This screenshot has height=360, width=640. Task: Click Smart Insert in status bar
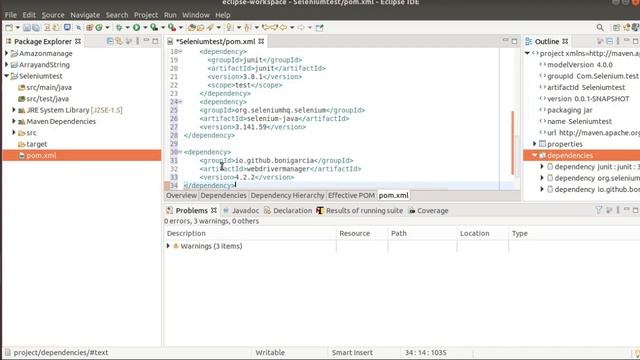(352, 352)
